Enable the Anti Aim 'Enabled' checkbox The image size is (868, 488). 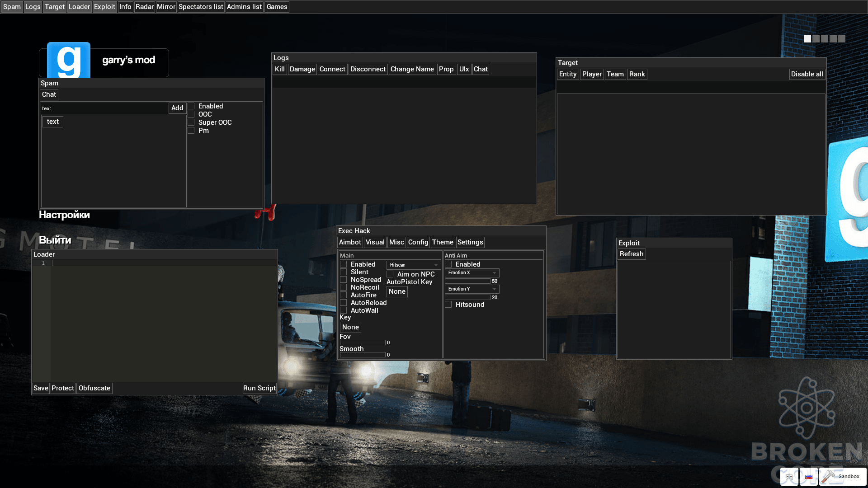click(x=448, y=264)
